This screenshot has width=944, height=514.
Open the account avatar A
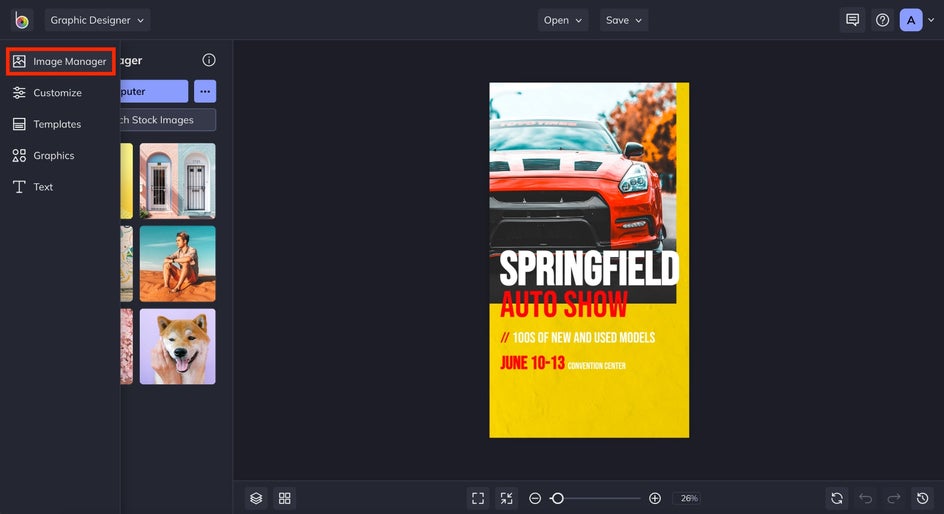[x=911, y=20]
